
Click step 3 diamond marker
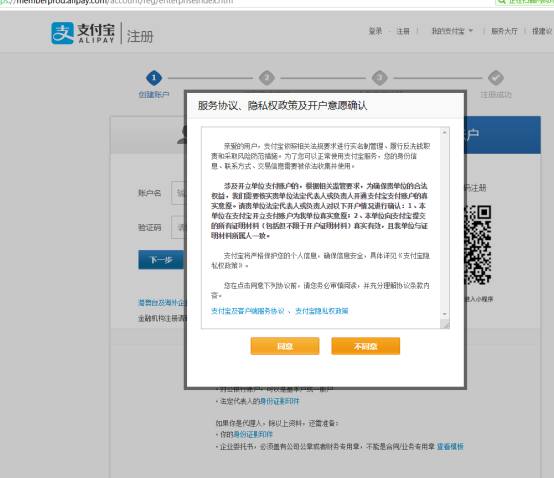click(379, 78)
